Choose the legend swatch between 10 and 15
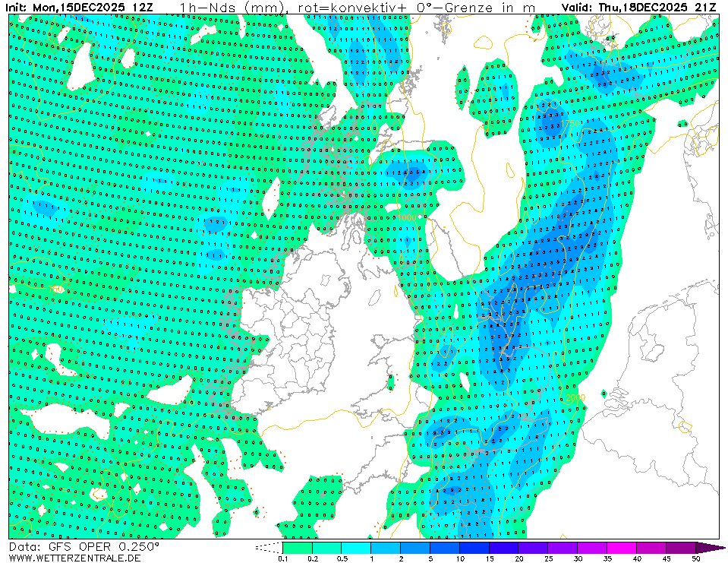Image resolution: width=728 pixels, height=563 pixels. 474,547
